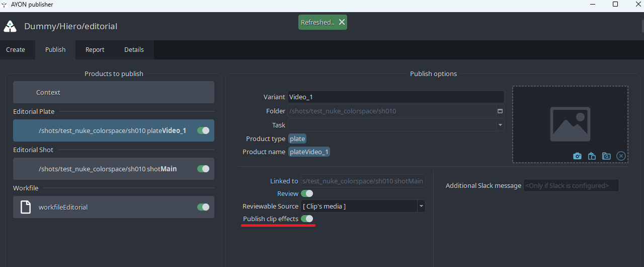644x267 pixels.
Task: Click the Linked to field
Action: click(x=362, y=181)
